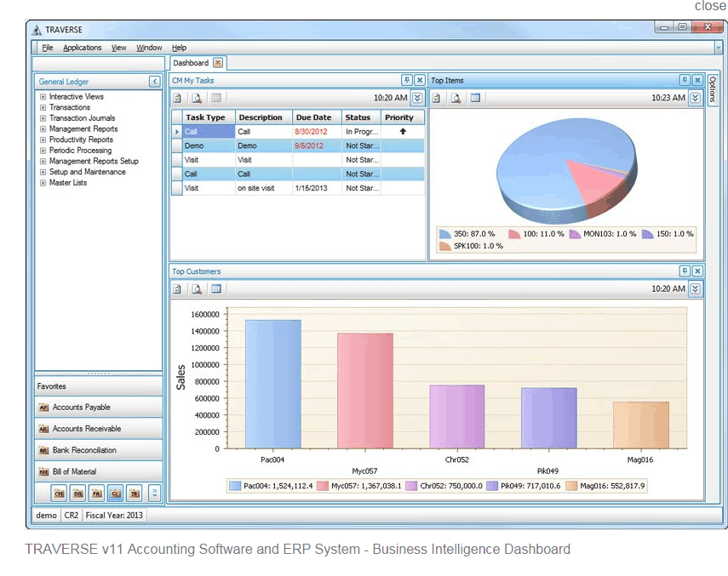
Task: Open the Applications menu
Action: pyautogui.click(x=83, y=48)
